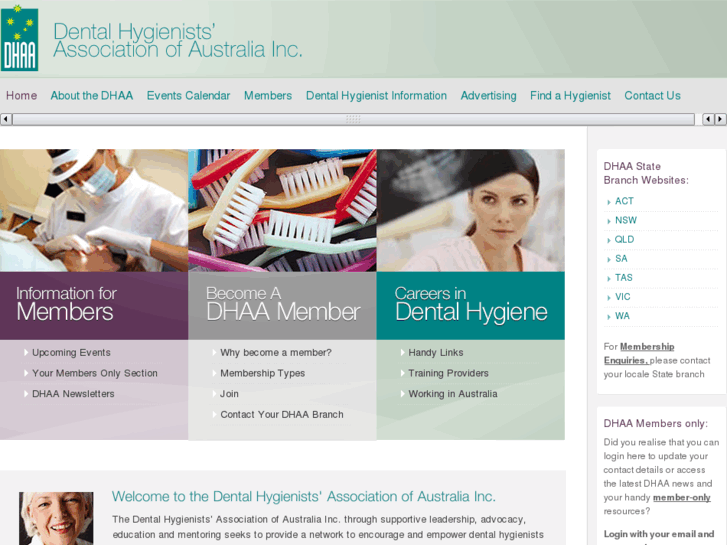Click the header association name text

click(178, 40)
